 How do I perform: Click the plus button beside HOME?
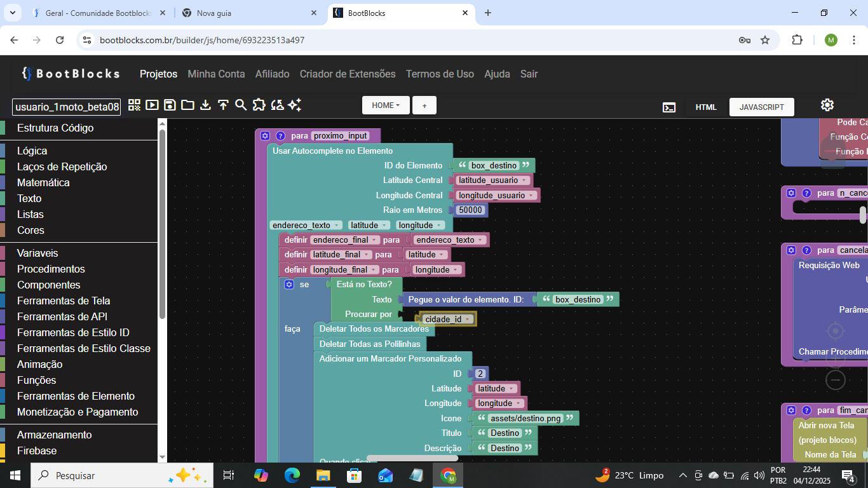click(x=424, y=105)
